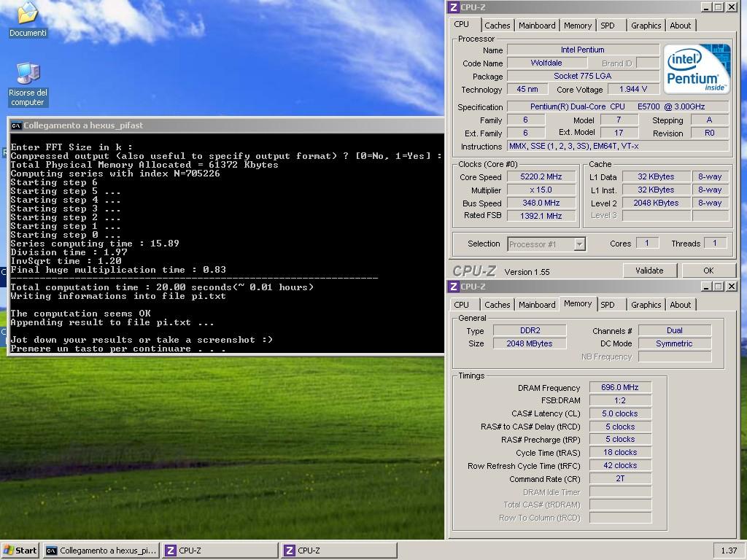
Task: Open the Mainboard tab in upper CPU-Z window
Action: 537,26
